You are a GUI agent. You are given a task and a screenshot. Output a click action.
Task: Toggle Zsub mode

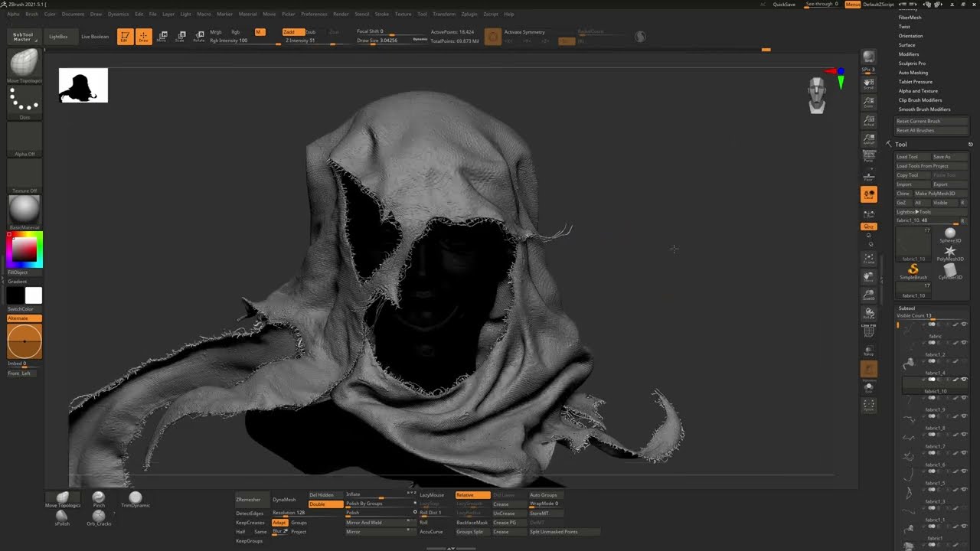(x=310, y=32)
